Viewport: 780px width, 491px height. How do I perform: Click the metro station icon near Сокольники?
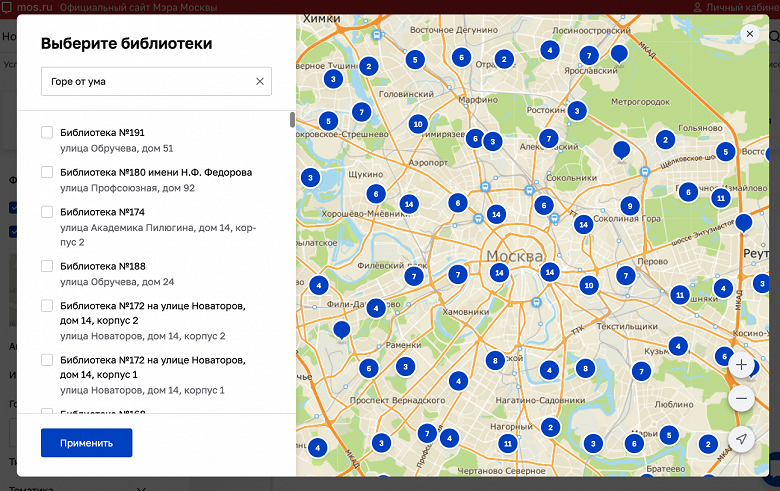pos(529,190)
